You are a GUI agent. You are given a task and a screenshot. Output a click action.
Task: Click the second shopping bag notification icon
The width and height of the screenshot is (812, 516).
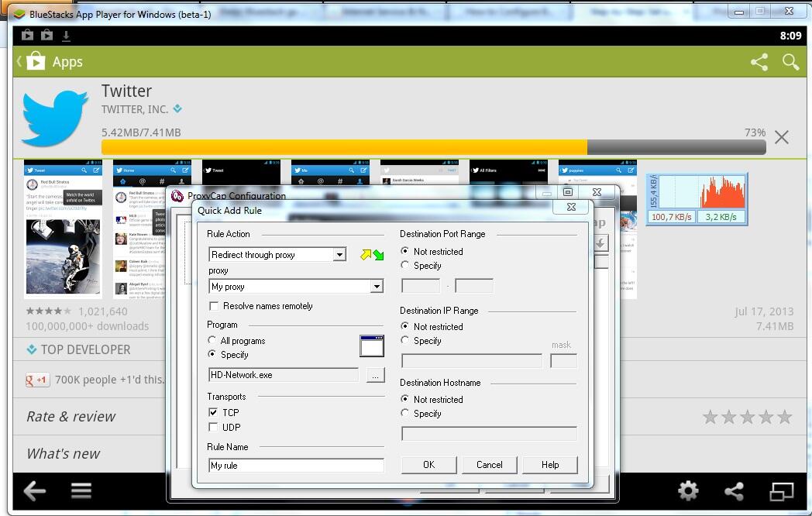pyautogui.click(x=46, y=35)
